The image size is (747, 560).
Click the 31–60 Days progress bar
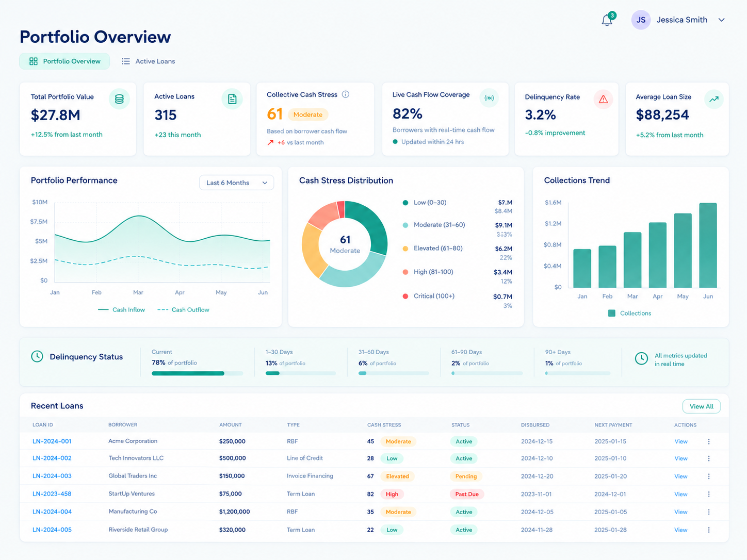tap(394, 373)
